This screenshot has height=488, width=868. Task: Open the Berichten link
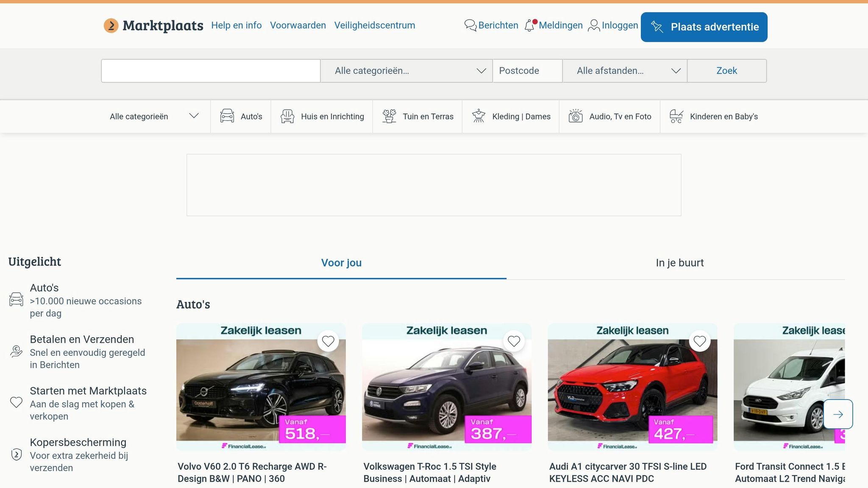click(498, 25)
